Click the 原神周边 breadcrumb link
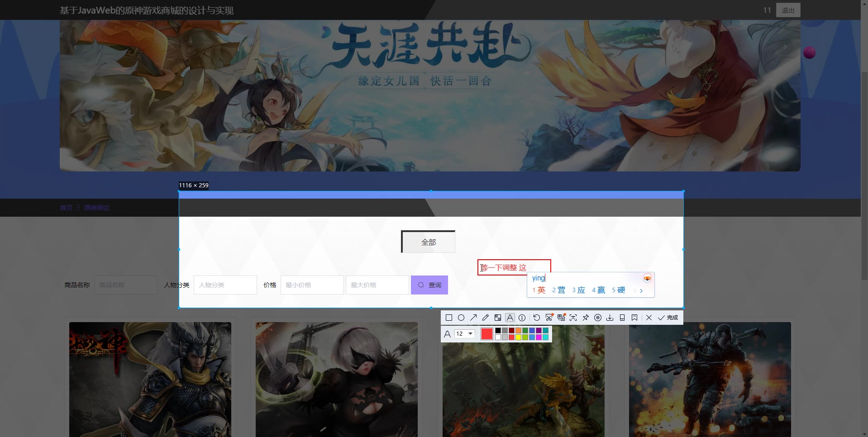This screenshot has width=868, height=437. point(97,208)
